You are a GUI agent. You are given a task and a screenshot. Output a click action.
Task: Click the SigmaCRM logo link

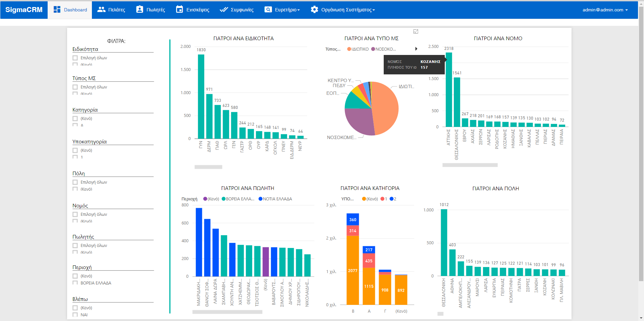(x=24, y=10)
